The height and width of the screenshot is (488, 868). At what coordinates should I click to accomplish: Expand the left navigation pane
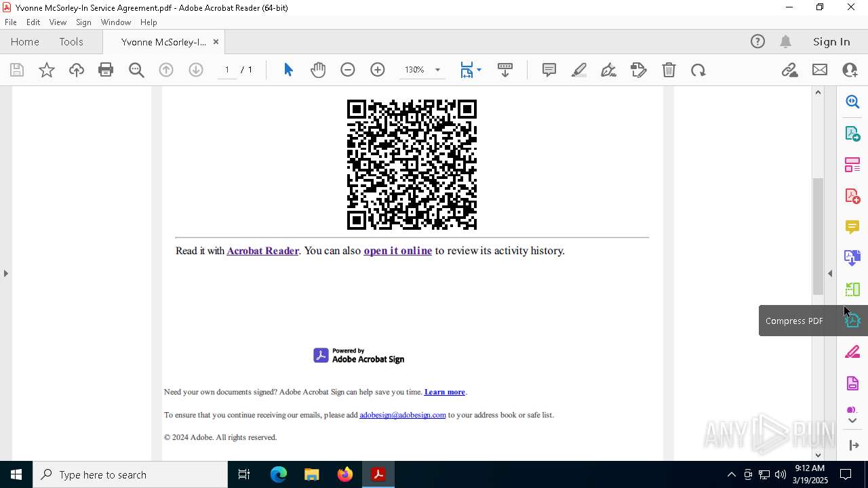pos(6,273)
